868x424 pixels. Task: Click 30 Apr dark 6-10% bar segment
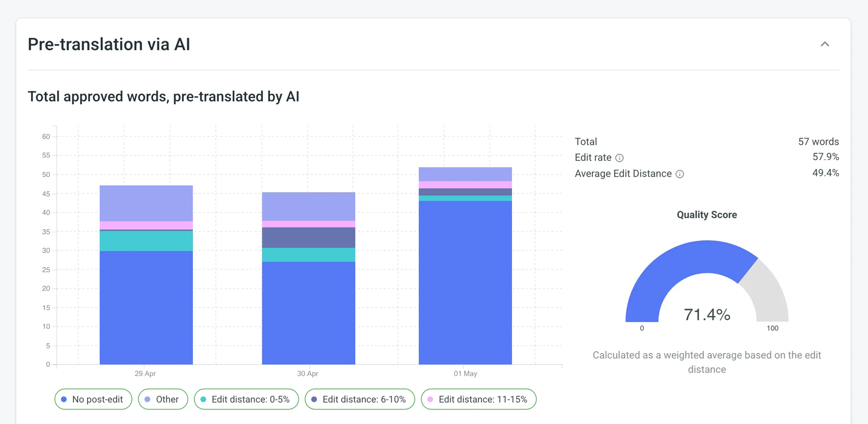coord(308,237)
